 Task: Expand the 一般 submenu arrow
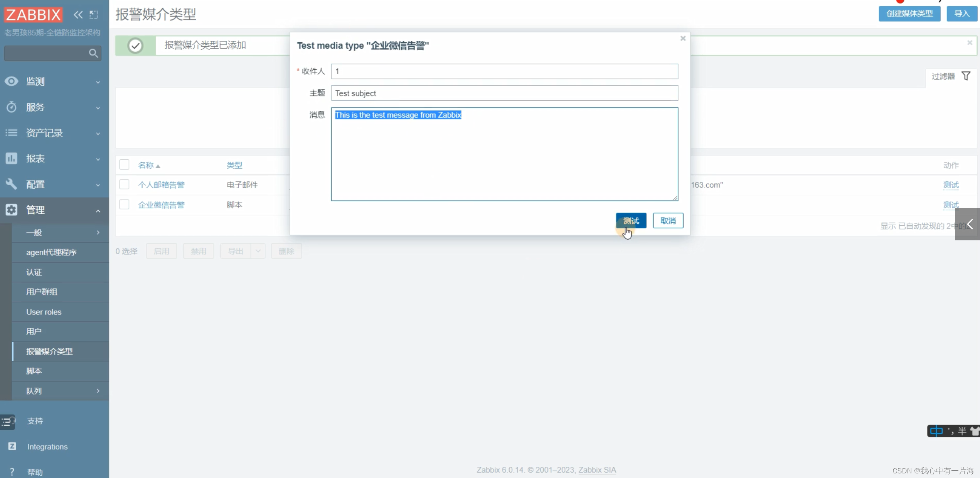pyautogui.click(x=98, y=232)
